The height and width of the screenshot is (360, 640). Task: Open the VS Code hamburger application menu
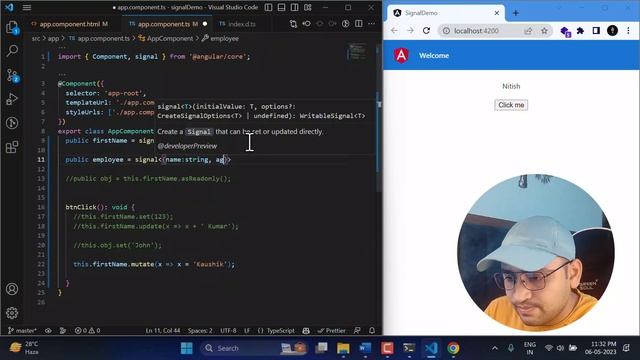click(x=27, y=7)
